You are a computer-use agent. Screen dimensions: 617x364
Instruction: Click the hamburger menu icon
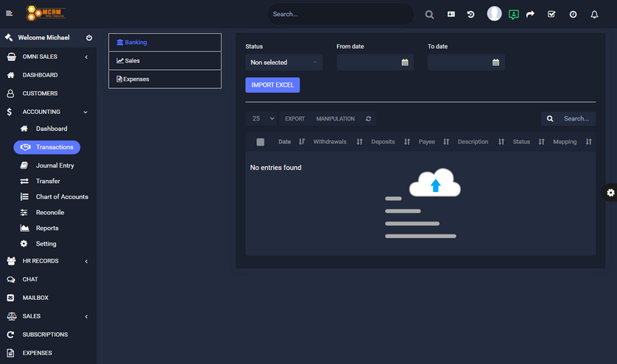[x=10, y=14]
